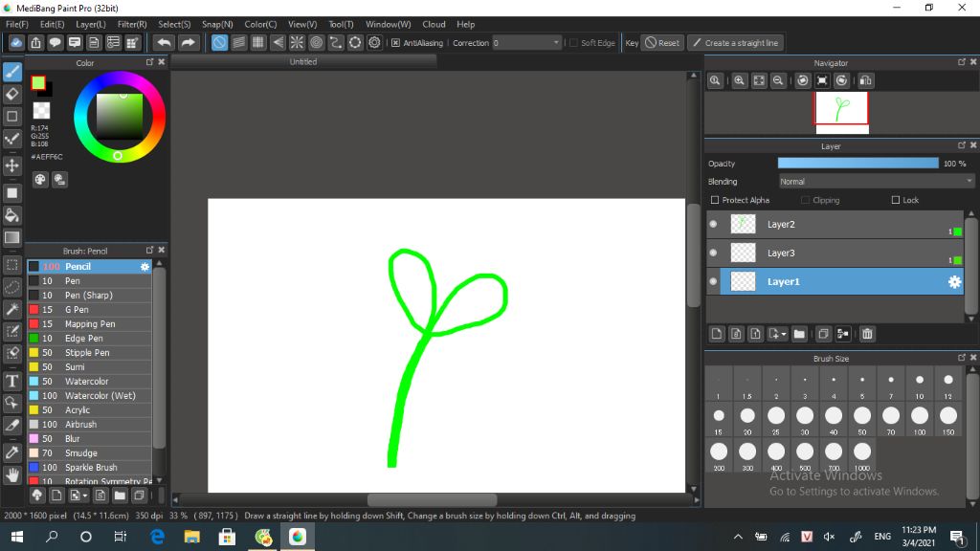
Task: Select the Text tool
Action: point(11,381)
